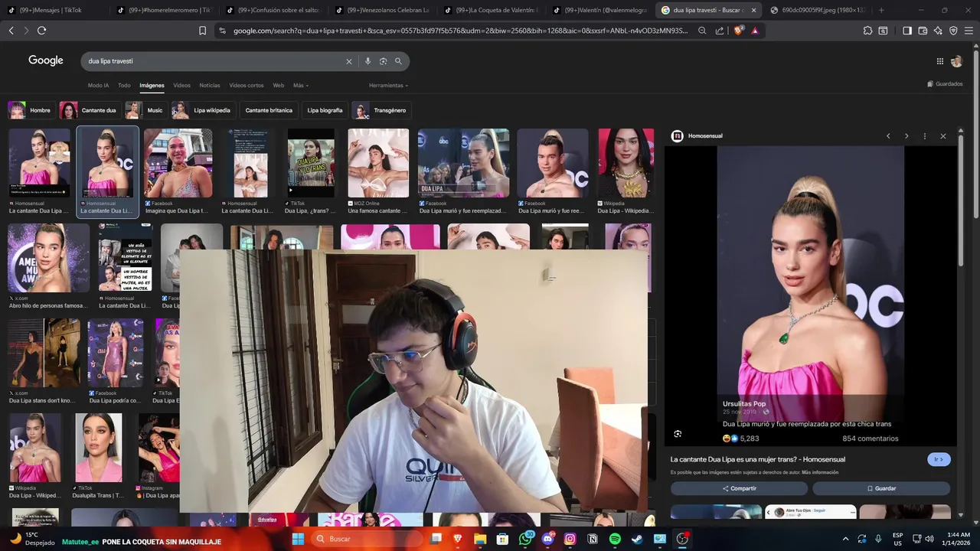The image size is (980, 551).
Task: Switch to Modo IA tab
Action: [x=98, y=85]
